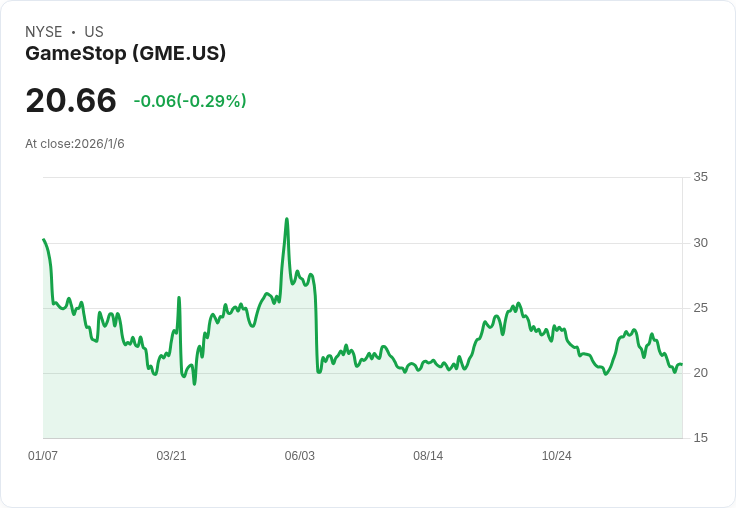Click the starting point of the price line

(x=44, y=240)
